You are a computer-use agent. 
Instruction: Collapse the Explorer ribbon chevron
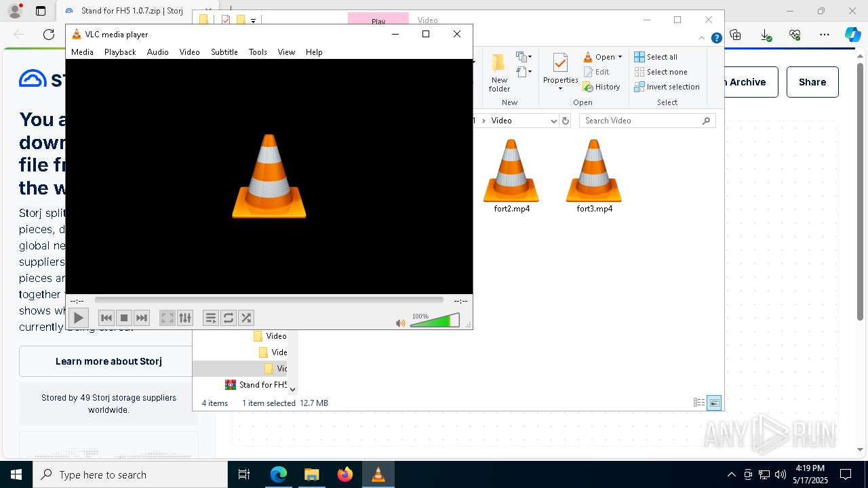703,39
